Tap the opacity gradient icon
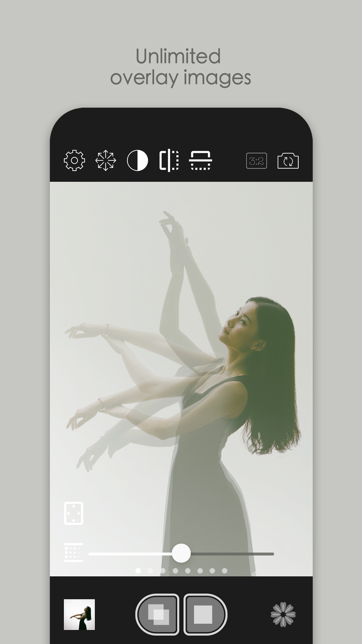The image size is (362, 644). [73, 552]
